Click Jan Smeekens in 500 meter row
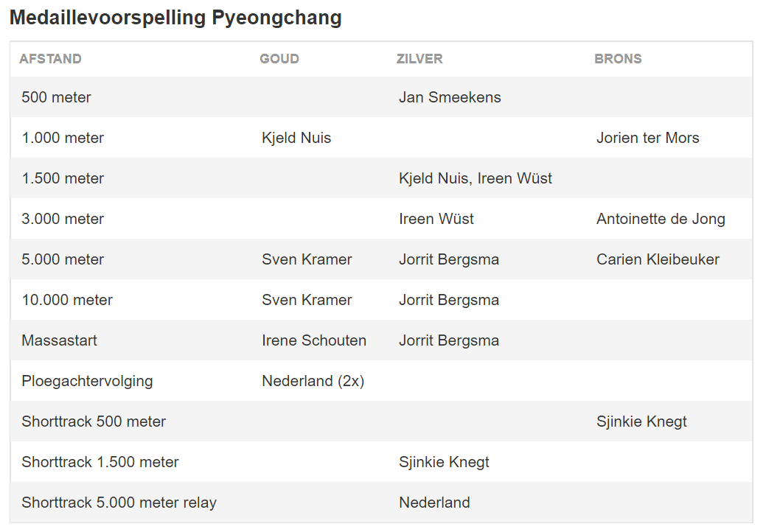Viewport: 766px width, 532px height. pos(450,97)
